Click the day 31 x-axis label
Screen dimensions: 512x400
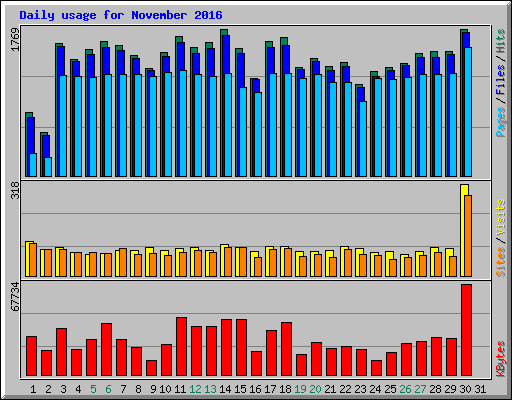[480, 389]
